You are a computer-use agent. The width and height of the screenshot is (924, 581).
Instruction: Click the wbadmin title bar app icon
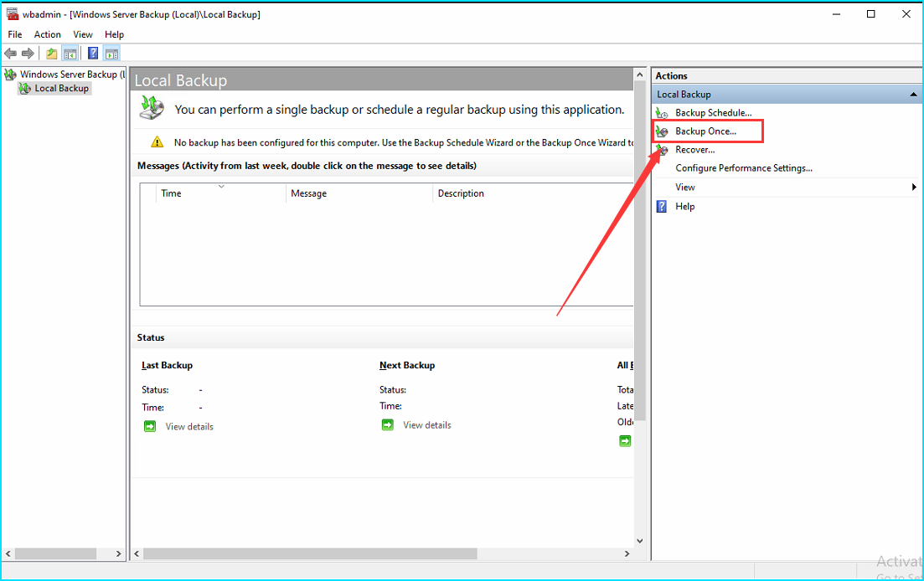[x=12, y=13]
